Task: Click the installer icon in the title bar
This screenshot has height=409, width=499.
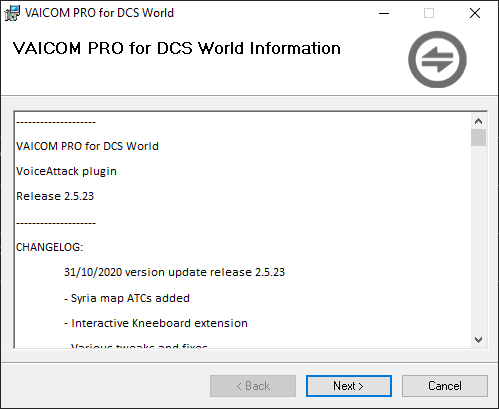Action: click(x=12, y=13)
